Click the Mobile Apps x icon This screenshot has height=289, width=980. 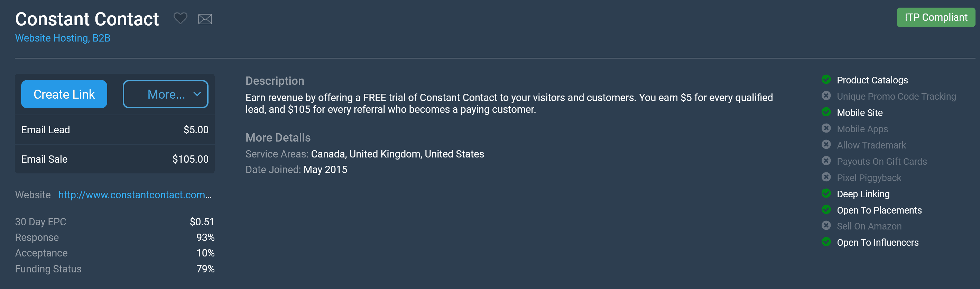point(826,128)
